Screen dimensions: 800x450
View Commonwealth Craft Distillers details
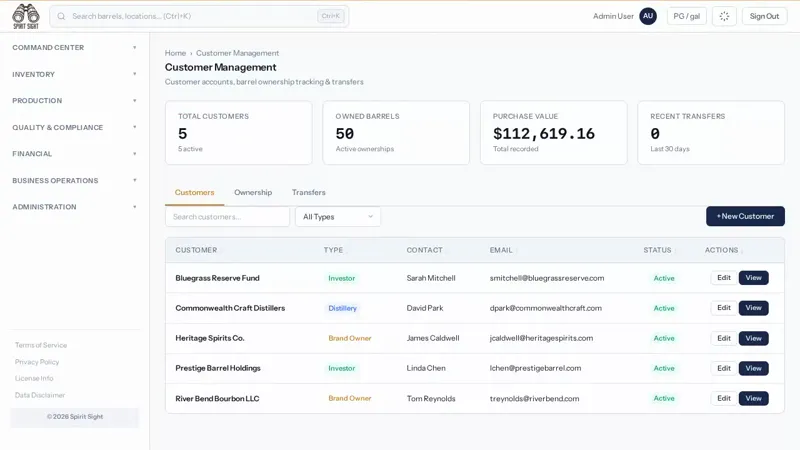coord(754,308)
